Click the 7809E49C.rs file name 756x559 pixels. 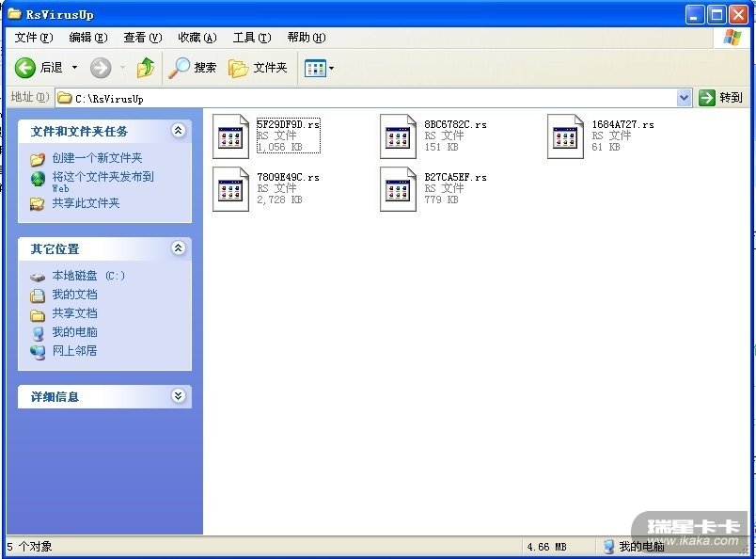[288, 177]
